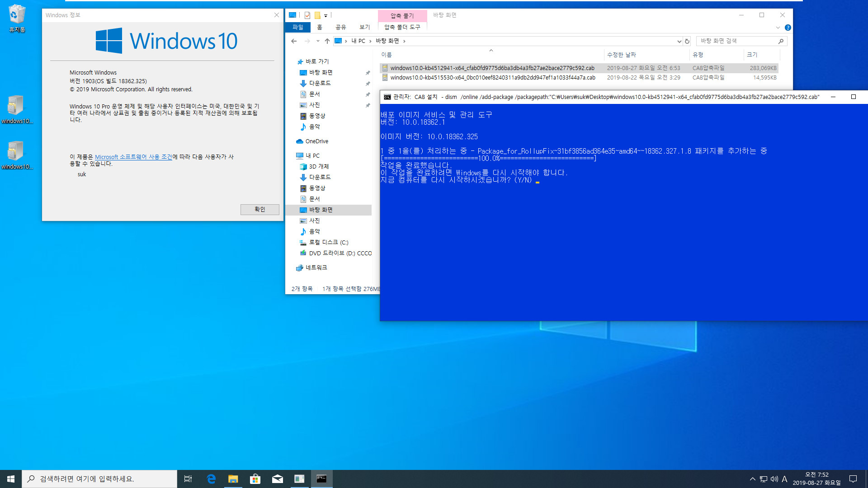Switch to the command prompt taskbar icon
Screen dimensions: 868x488
(321, 479)
